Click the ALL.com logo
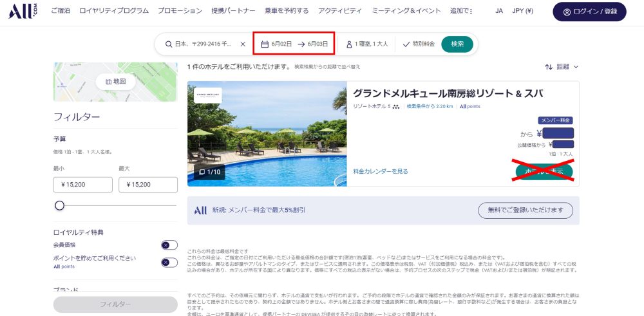Viewport: 644px width, 316px height. 23,11
